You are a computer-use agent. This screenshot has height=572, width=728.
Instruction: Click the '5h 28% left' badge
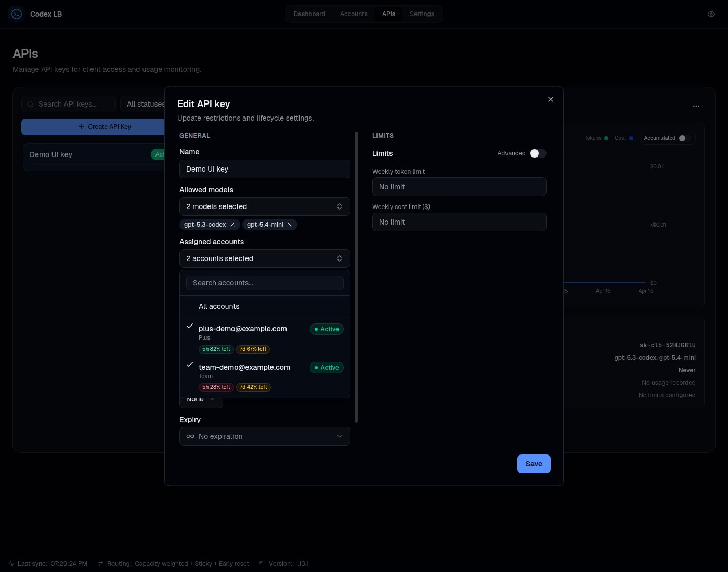tap(216, 387)
